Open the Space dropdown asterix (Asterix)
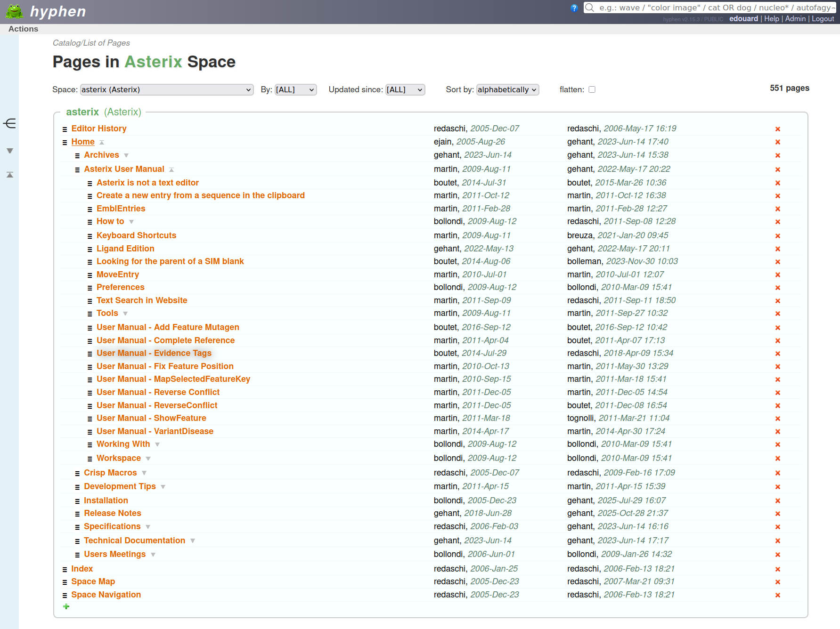Viewport: 840px width, 629px height. tap(167, 89)
